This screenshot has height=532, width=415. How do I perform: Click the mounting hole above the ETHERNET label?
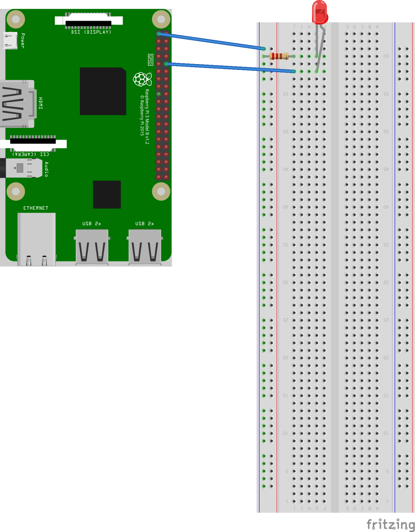(16, 191)
